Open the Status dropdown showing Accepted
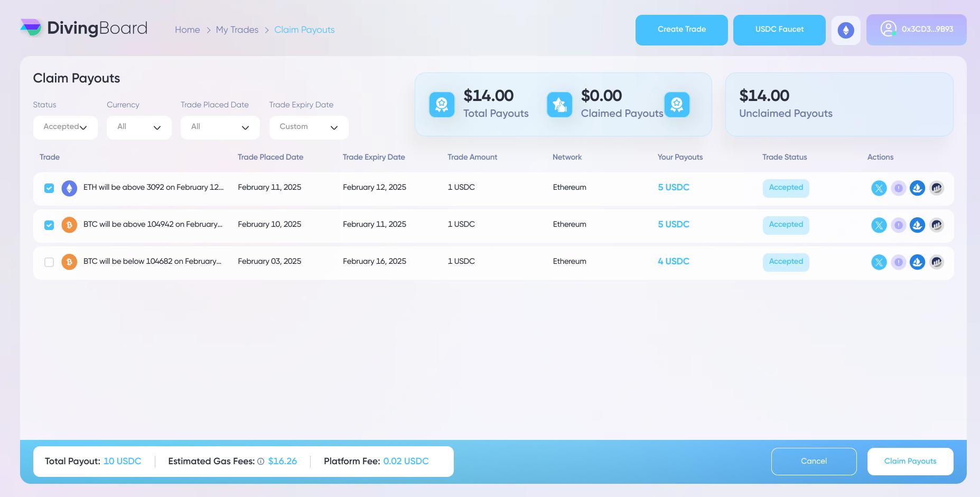Screen dimensions: 980x497 66,127
